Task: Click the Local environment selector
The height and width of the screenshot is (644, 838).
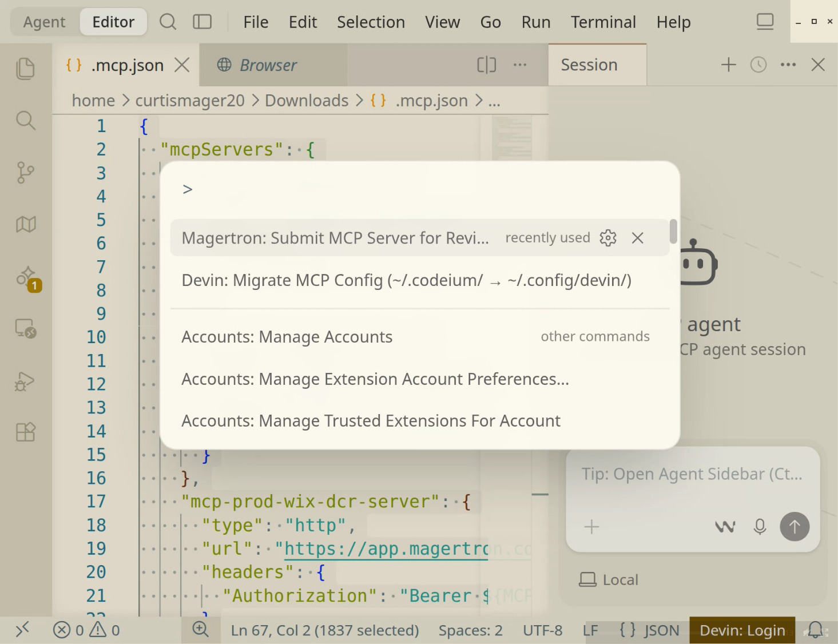Action: [x=609, y=579]
